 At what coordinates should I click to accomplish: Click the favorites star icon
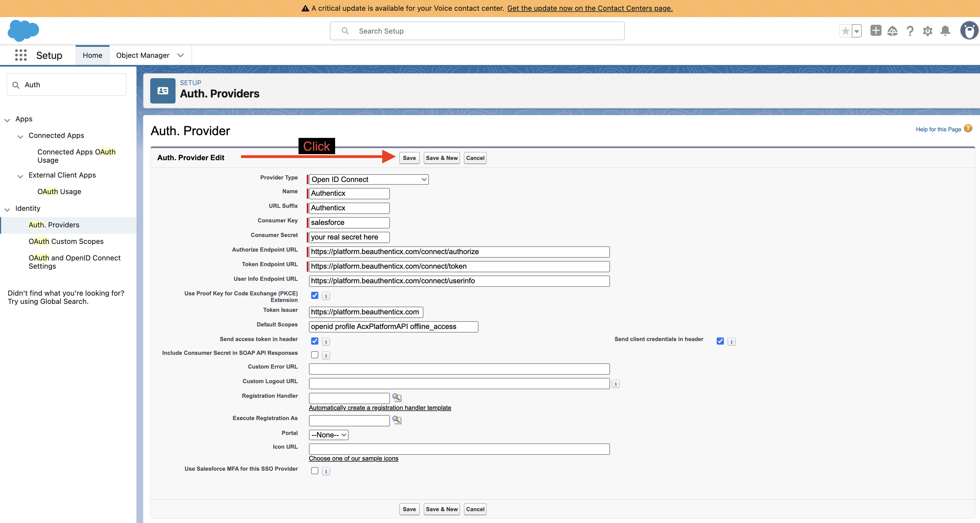pos(845,31)
